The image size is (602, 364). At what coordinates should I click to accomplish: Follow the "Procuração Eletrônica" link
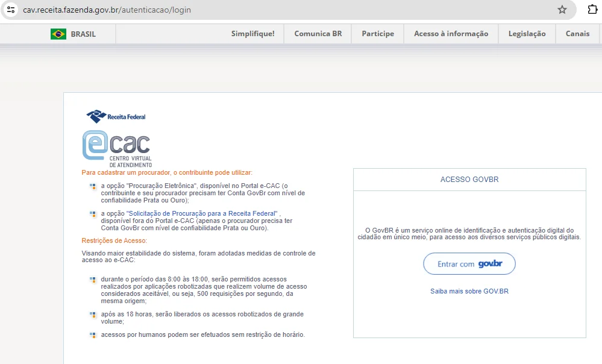point(161,186)
